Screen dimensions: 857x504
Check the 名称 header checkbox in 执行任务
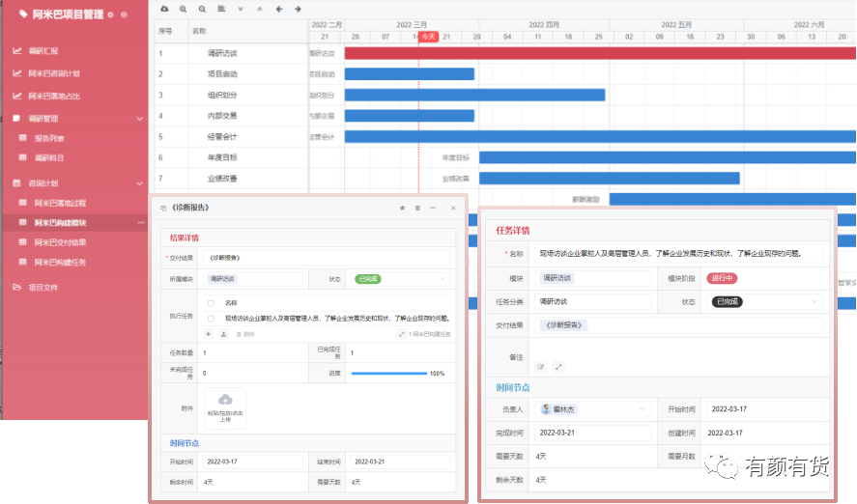[x=211, y=302]
